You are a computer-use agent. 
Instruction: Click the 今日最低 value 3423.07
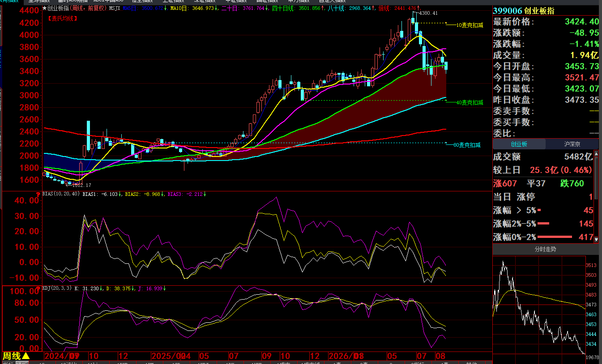(582, 89)
